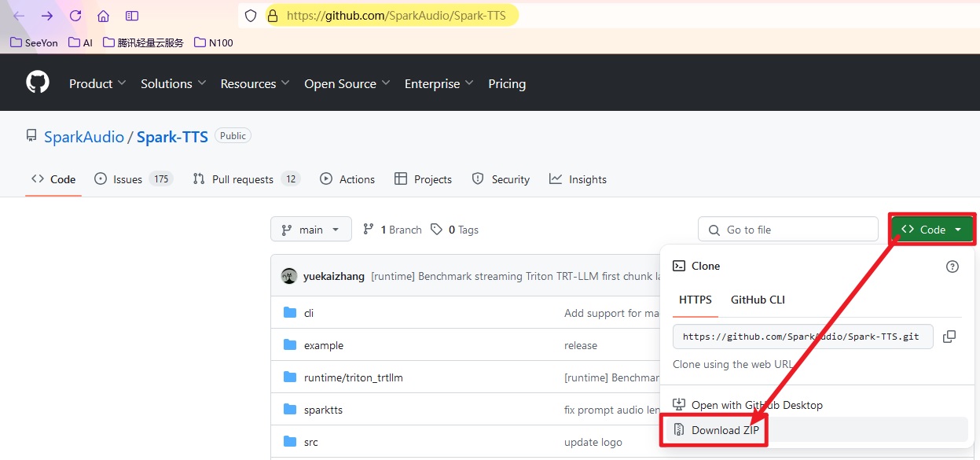Click the clone URL text field

802,337
